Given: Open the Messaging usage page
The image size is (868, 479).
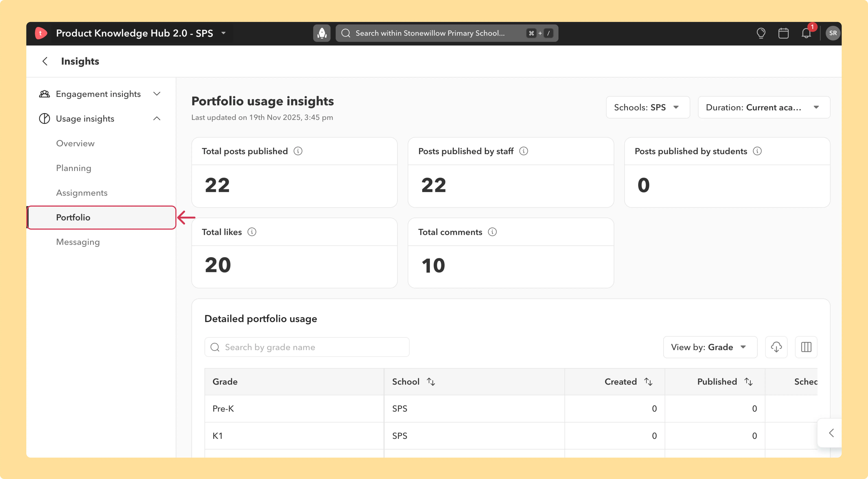Looking at the screenshot, I should click(78, 242).
